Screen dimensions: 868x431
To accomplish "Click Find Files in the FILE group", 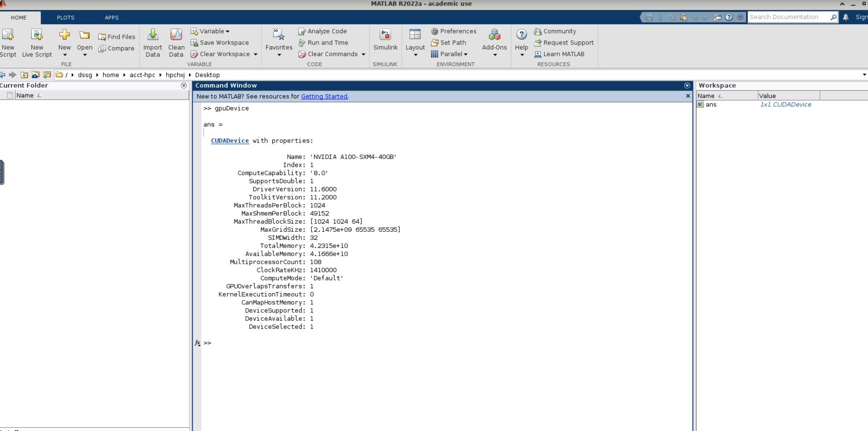I will point(117,37).
